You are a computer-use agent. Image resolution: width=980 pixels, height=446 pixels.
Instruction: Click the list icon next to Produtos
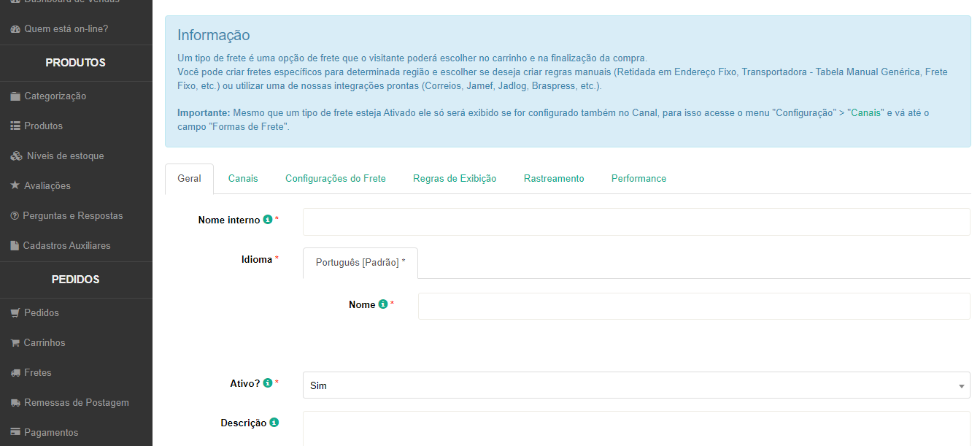[x=15, y=126]
